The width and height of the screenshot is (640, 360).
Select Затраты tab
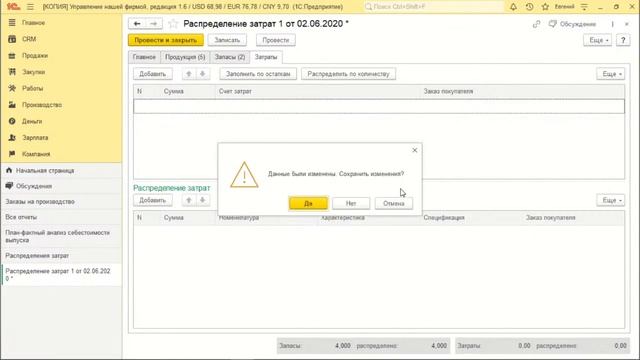(266, 57)
